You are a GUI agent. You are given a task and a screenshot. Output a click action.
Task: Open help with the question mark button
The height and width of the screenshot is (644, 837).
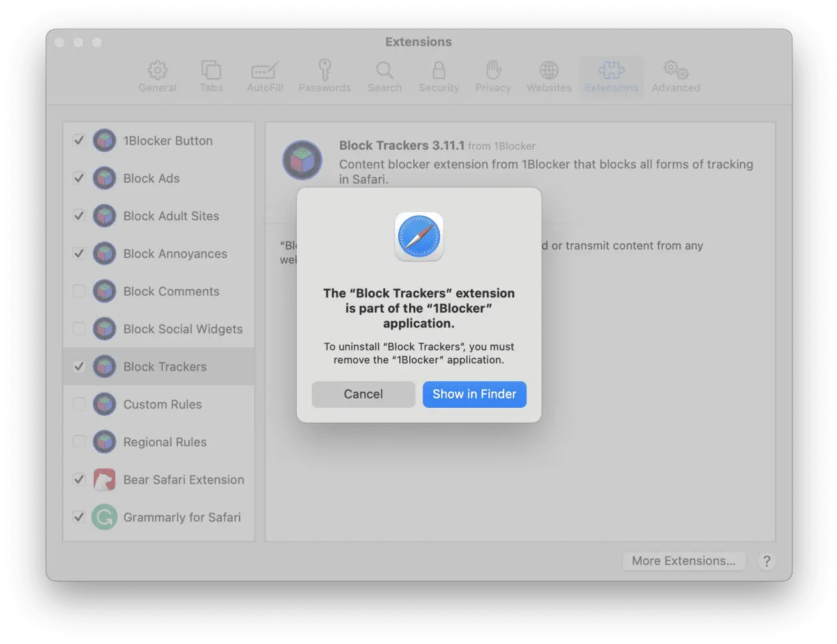pos(766,561)
